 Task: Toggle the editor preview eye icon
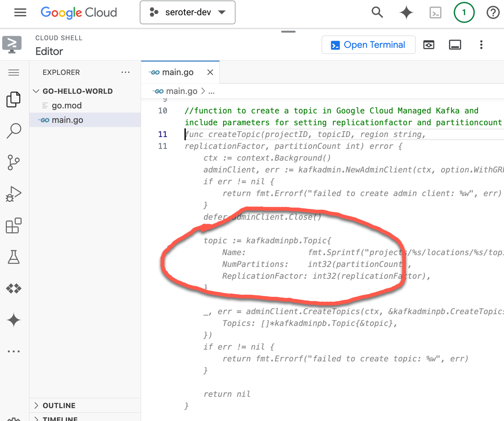coord(428,45)
